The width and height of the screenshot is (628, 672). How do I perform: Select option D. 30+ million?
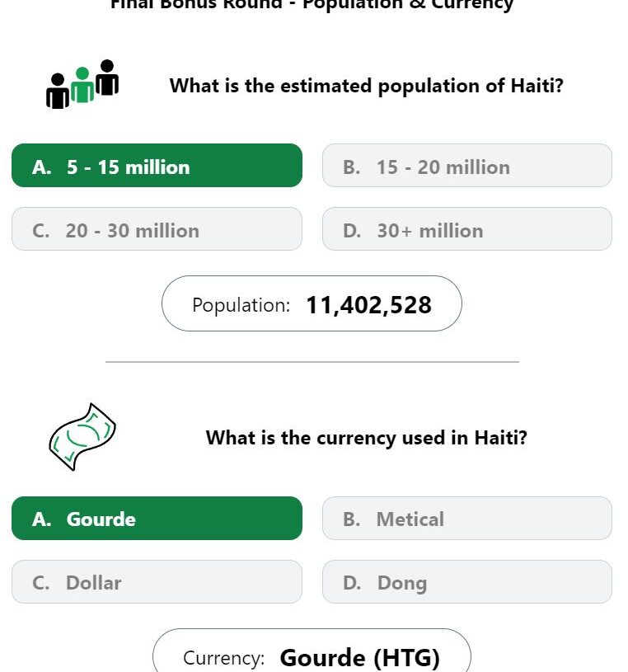[x=466, y=229]
